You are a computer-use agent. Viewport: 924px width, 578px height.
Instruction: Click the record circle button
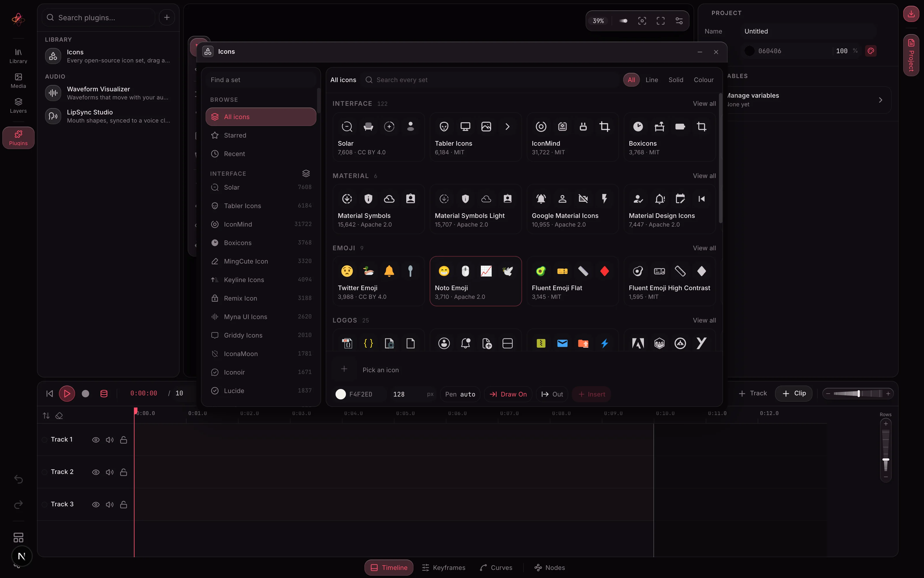point(85,393)
